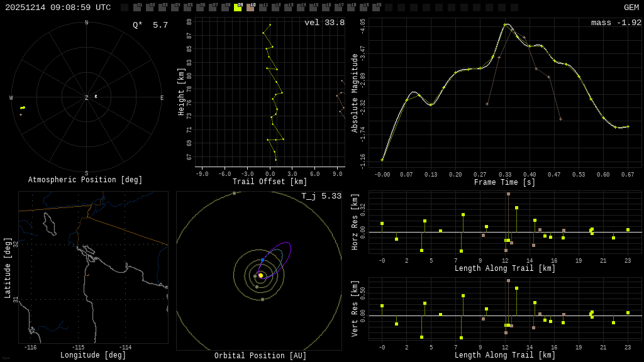Screen dimensions: 644x362
Task: Select station indicator 12 in top bar
Action: (275, 7)
